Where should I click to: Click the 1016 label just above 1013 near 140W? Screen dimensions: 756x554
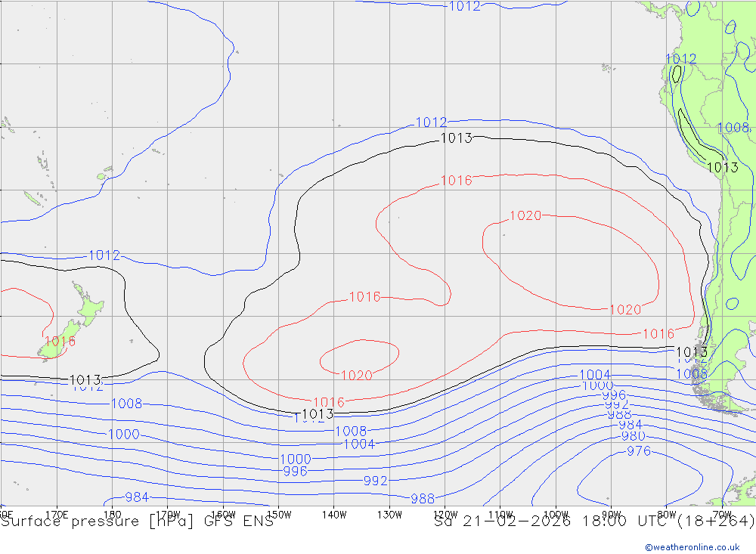point(329,402)
